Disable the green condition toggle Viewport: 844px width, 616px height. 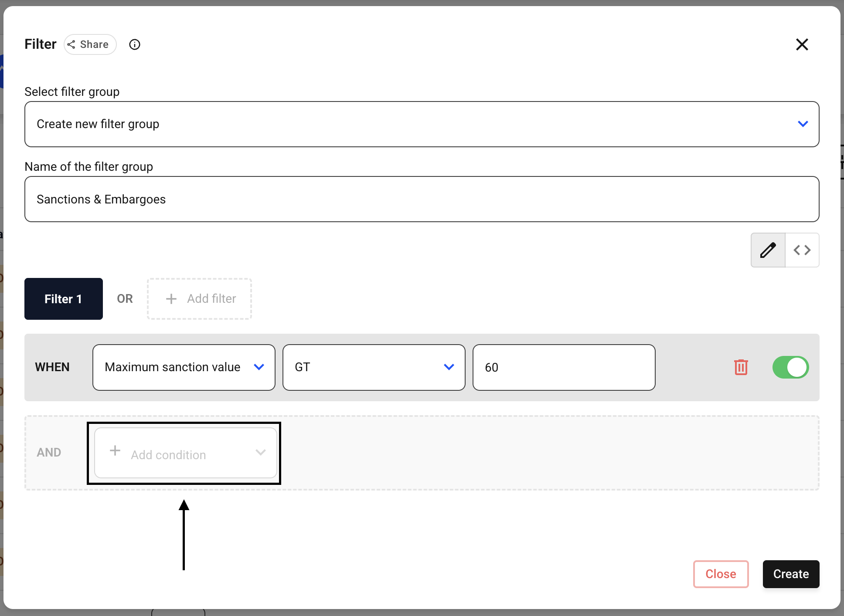(x=790, y=367)
